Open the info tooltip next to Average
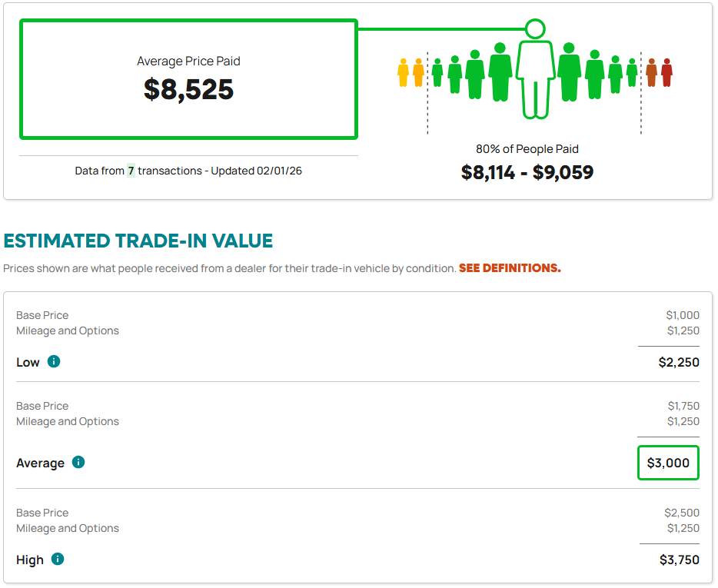 point(78,463)
